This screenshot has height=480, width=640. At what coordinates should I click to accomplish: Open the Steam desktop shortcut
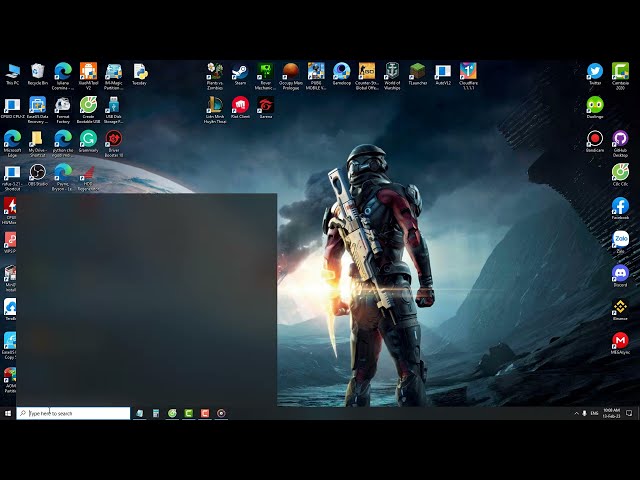tap(240, 75)
